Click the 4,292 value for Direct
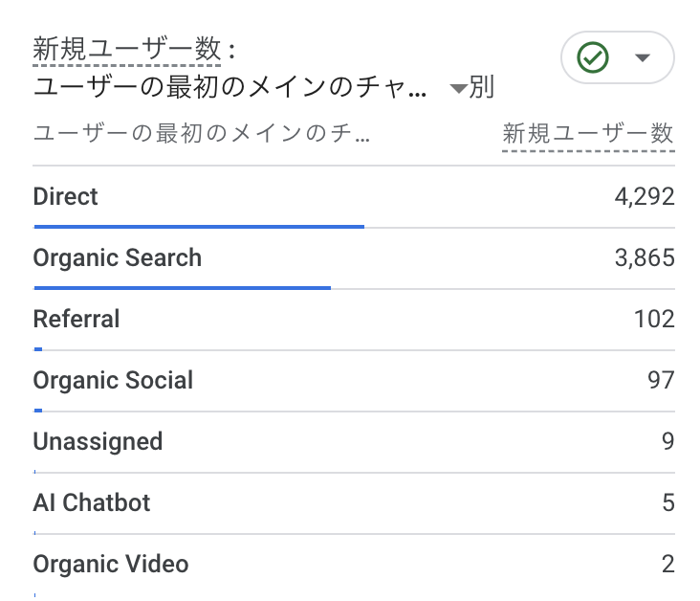700x601 pixels. (x=644, y=197)
